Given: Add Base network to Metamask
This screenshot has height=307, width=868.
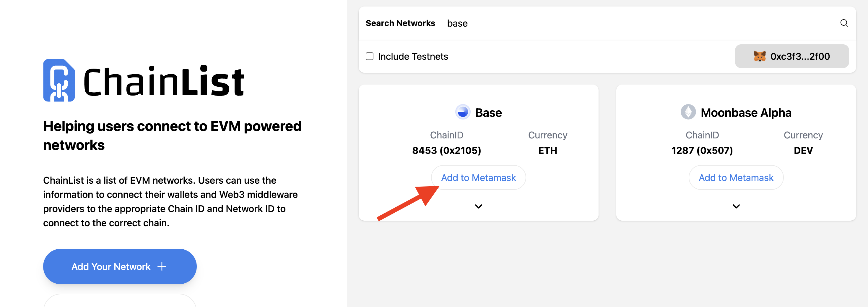Looking at the screenshot, I should (479, 177).
